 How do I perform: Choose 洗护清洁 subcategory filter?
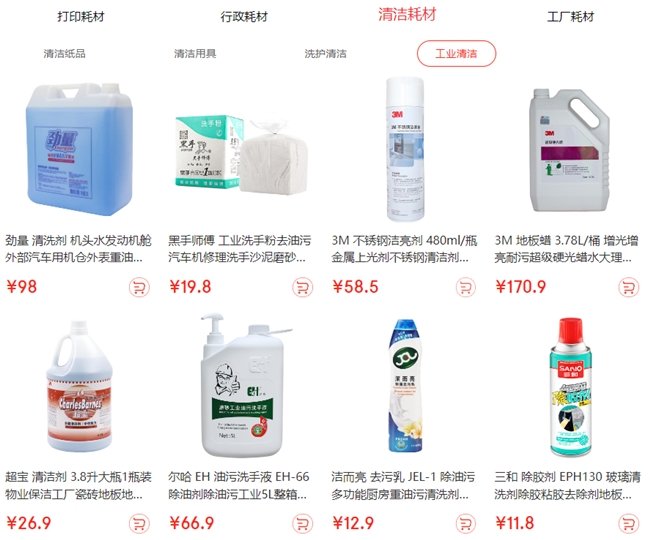[325, 53]
